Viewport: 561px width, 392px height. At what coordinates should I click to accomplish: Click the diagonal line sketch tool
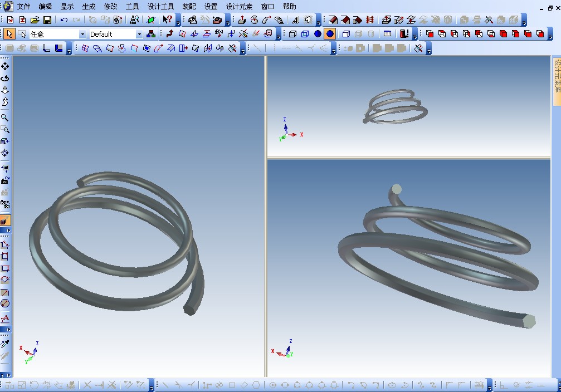(165, 385)
